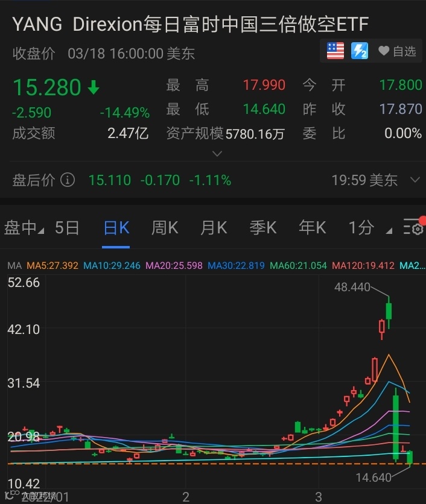Image resolution: width=426 pixels, height=504 pixels.
Task: Open chart settings gear icon
Action: (x=414, y=227)
